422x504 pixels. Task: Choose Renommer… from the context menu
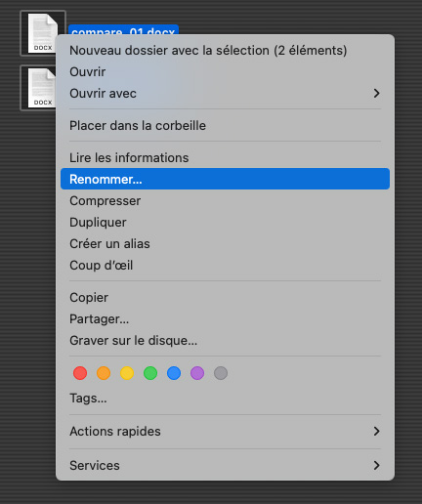(225, 179)
